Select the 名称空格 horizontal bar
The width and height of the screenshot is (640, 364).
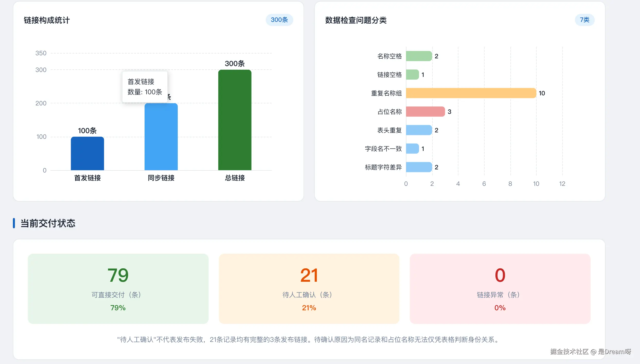point(419,56)
